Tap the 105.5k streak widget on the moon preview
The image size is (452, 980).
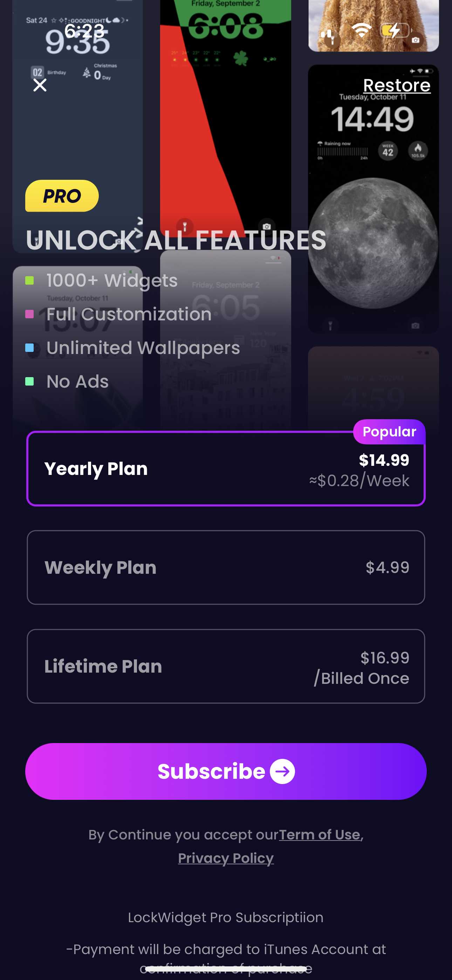417,151
